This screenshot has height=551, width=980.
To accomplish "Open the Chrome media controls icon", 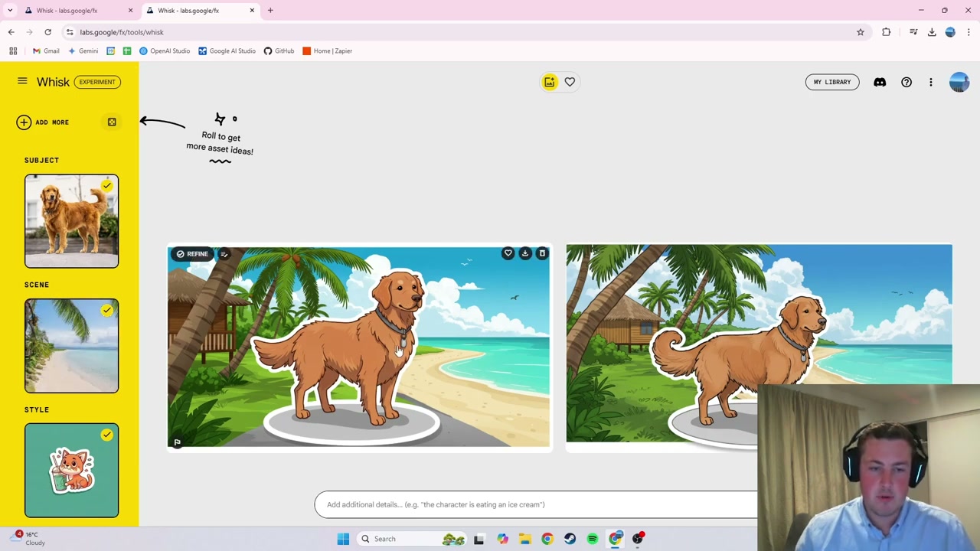I will [913, 32].
